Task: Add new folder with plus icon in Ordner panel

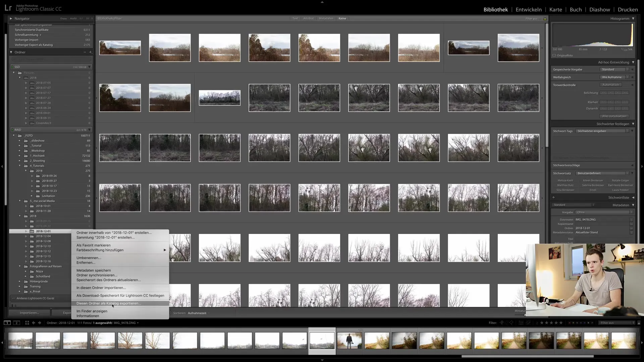Action: [90, 52]
